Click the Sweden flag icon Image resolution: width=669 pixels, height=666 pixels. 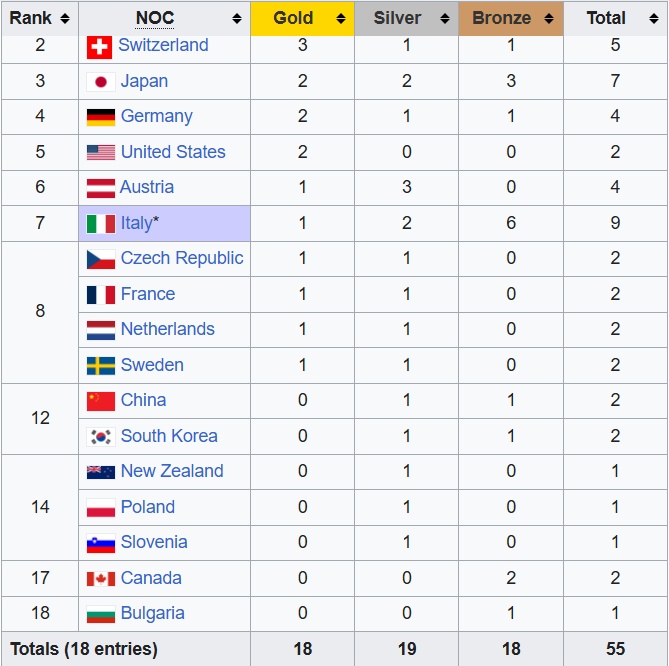point(101,366)
